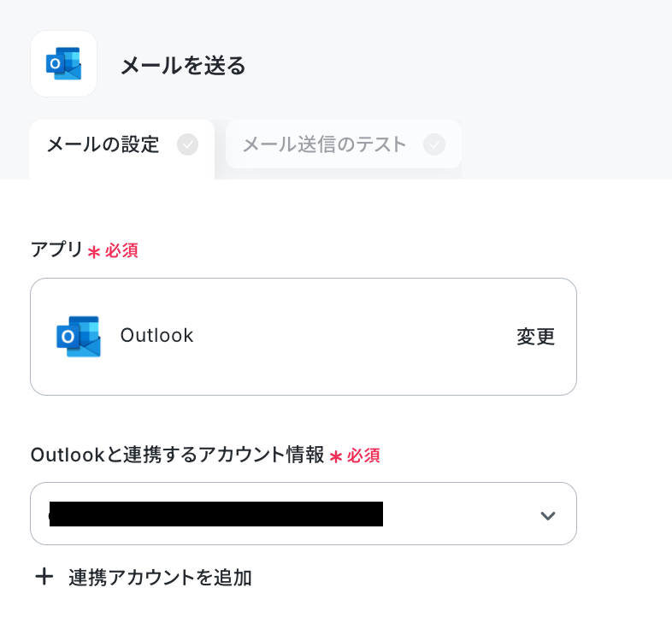This screenshot has width=672, height=617.
Task: Switch to the メール送信のテスト tab
Action: (344, 144)
